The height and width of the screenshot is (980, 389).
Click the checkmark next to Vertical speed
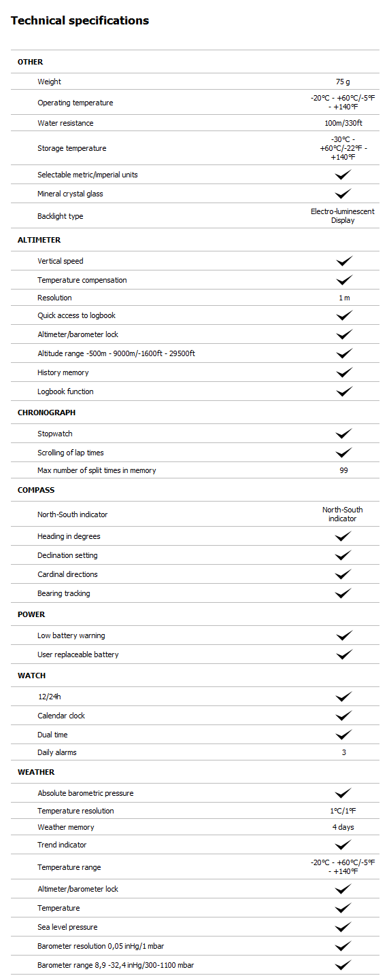(343, 261)
